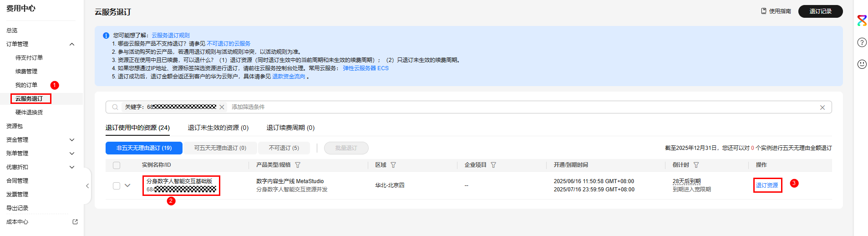Open the 云服务退订规则 link
The width and height of the screenshot is (868, 236).
click(x=171, y=36)
